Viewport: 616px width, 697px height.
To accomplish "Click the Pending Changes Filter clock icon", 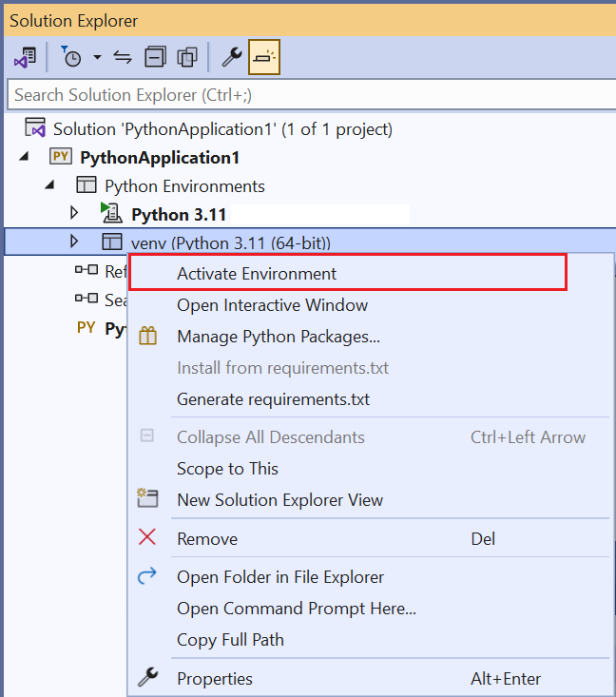I will 72,58.
